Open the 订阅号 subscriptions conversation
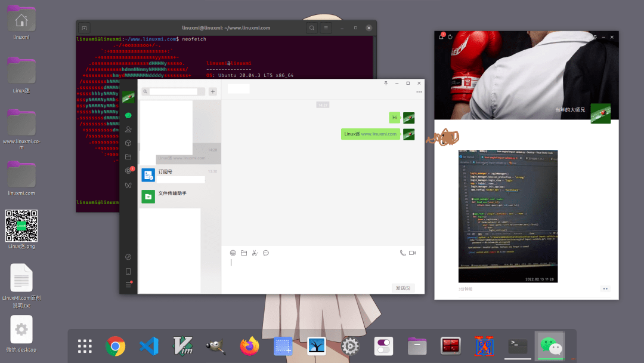Viewport: 644px width, 363px height. tap(179, 175)
